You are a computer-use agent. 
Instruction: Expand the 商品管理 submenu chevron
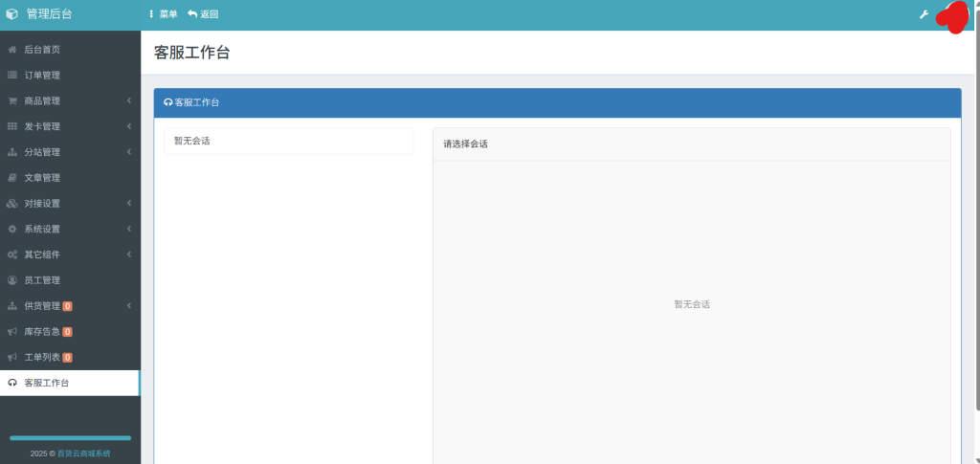tap(128, 100)
